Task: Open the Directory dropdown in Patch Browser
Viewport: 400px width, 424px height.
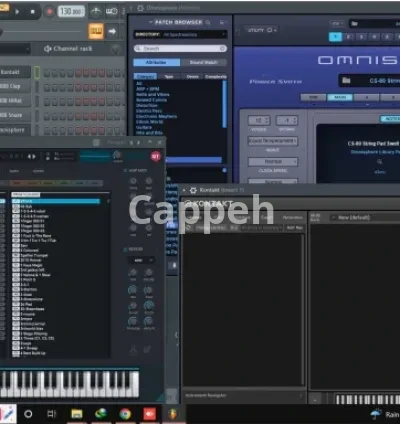Action: (180, 34)
